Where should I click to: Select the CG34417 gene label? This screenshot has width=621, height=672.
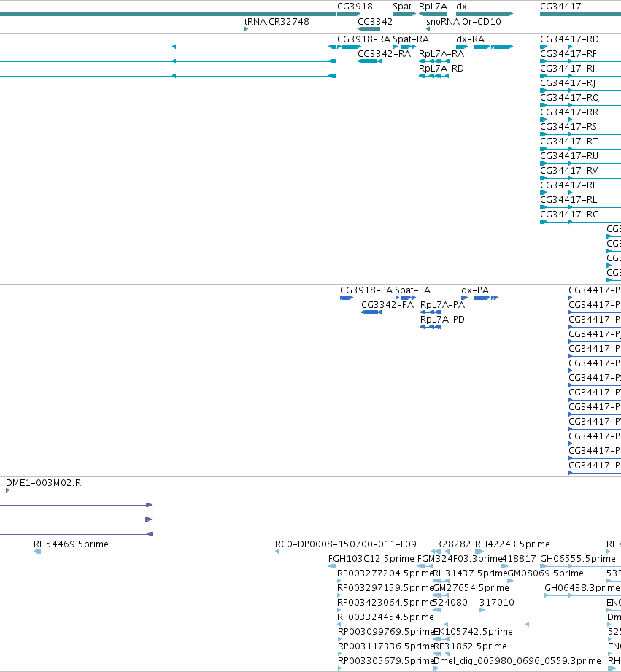560,7
